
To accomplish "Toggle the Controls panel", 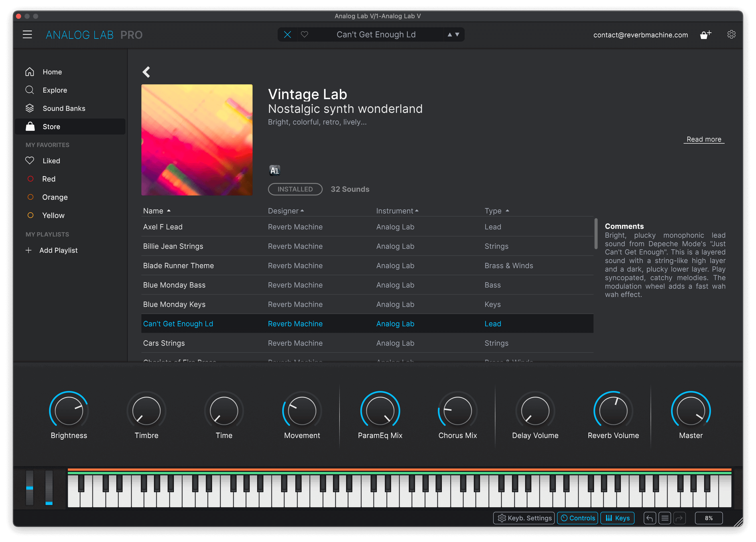I will click(x=578, y=518).
